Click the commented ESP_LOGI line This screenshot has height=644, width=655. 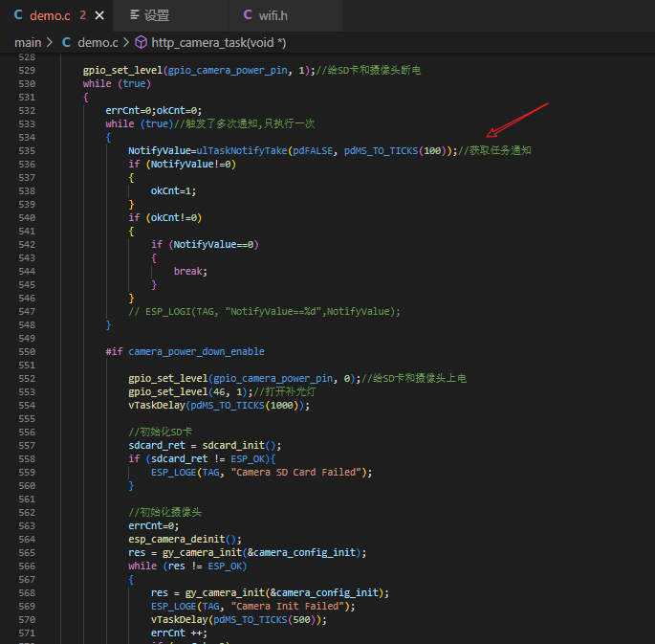pos(264,312)
